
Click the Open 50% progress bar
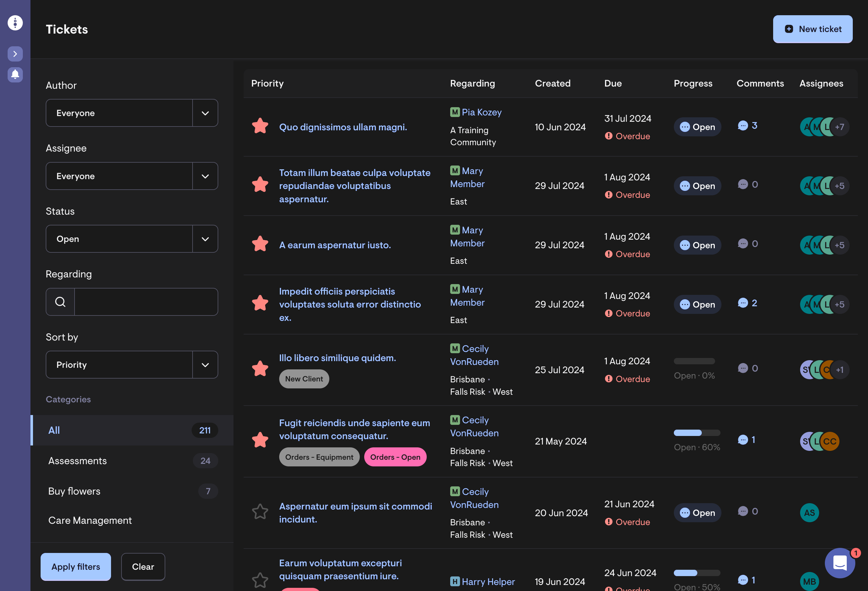point(697,573)
